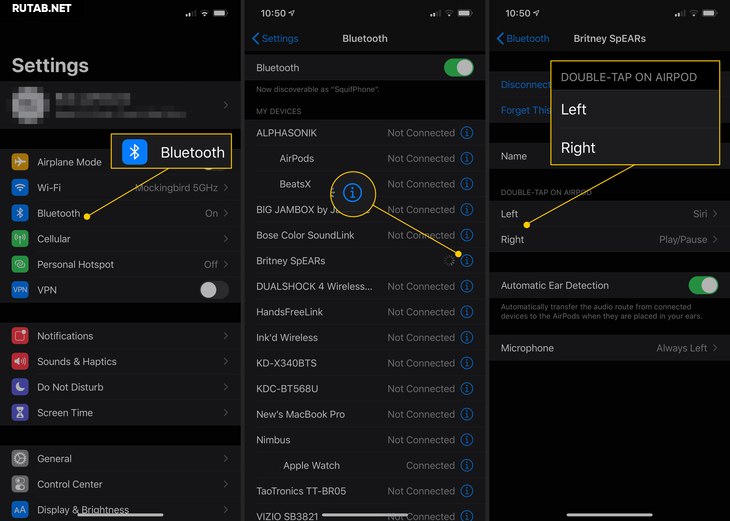Select Nimbus device name
The image size is (730, 521).
point(273,440)
